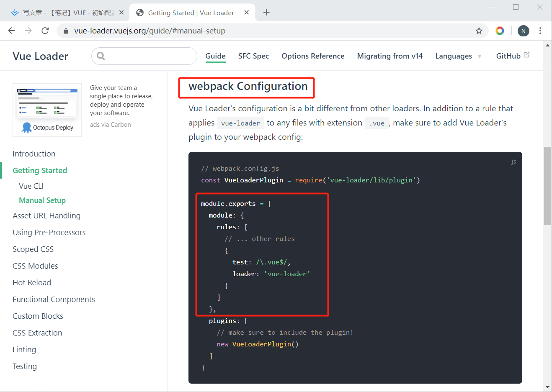Close the Getting Started Vue Loader tab
The height and width of the screenshot is (392, 552).
247,13
